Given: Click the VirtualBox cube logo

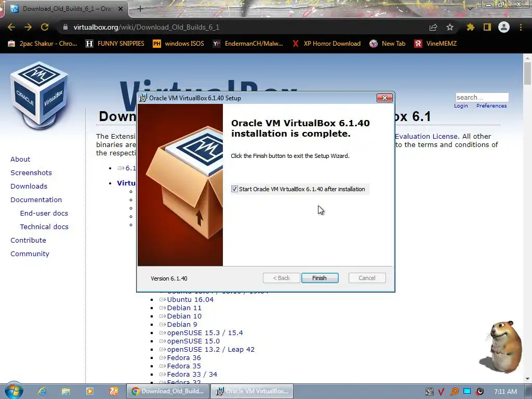Looking at the screenshot, I should point(39,95).
